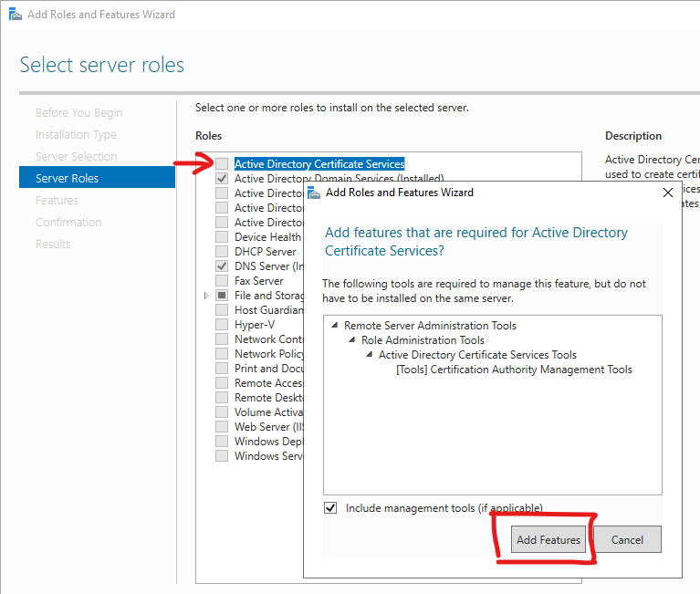The width and height of the screenshot is (700, 594).
Task: Check the Fax Server checkbox
Action: 222,281
